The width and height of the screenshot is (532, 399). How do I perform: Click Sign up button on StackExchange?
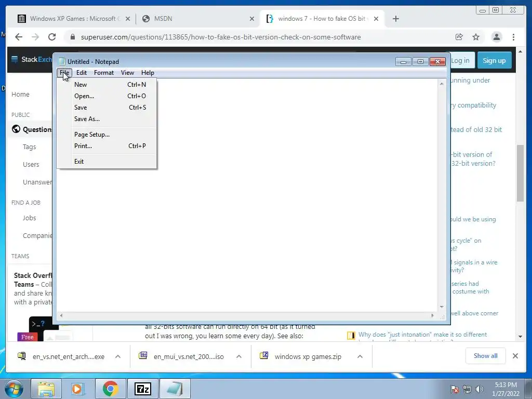pyautogui.click(x=495, y=60)
